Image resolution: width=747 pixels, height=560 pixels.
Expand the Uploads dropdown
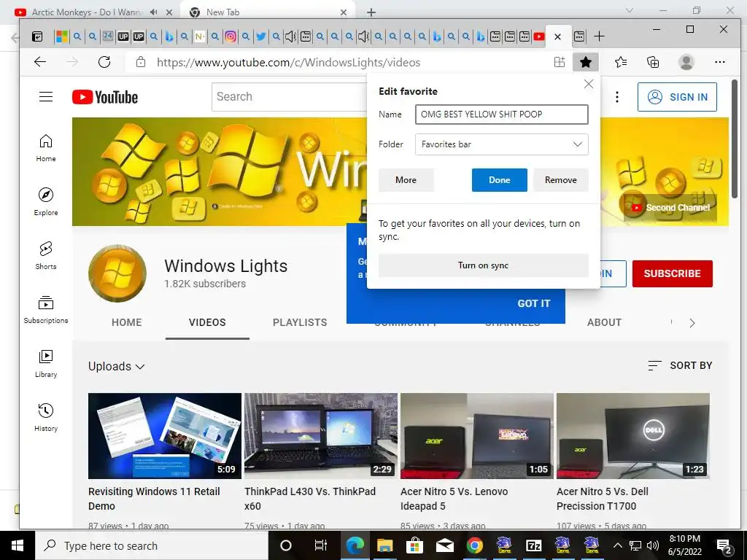116,366
